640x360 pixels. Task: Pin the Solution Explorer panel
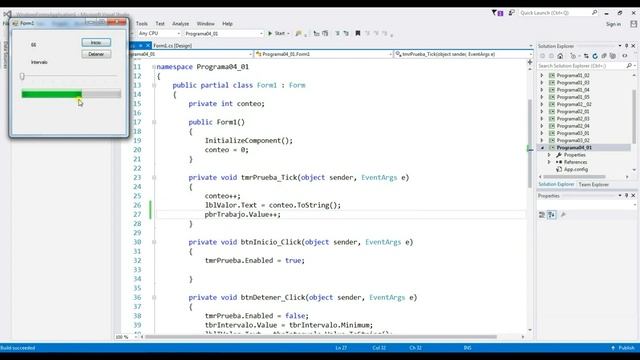[627, 46]
